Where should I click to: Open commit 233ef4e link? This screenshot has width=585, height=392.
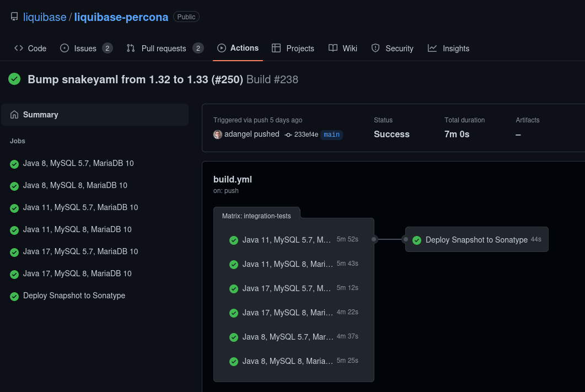[305, 135]
